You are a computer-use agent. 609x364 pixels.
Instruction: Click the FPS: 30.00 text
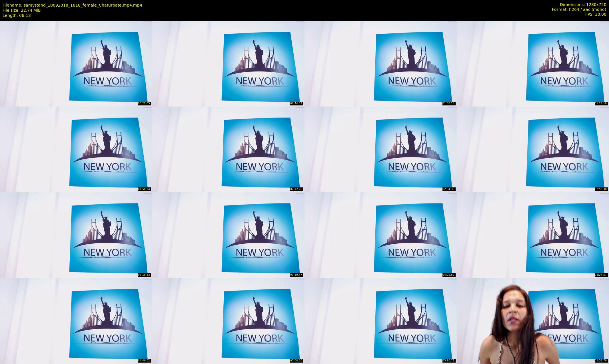[x=596, y=14]
